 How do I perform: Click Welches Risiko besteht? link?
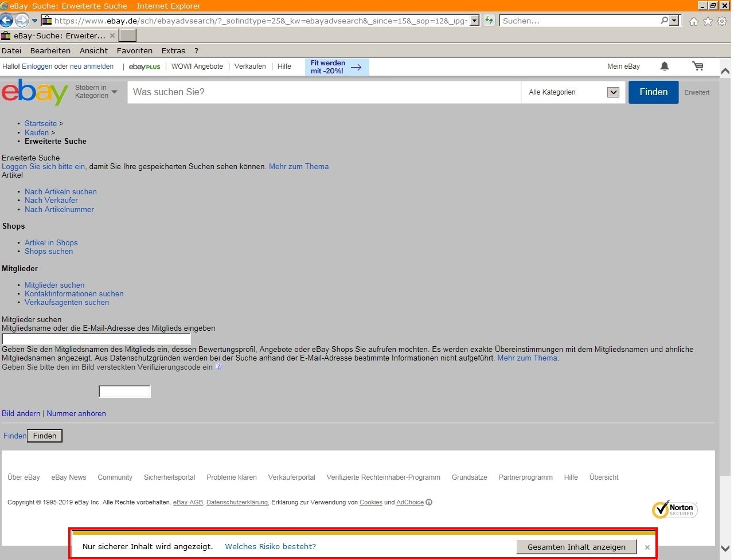(270, 546)
